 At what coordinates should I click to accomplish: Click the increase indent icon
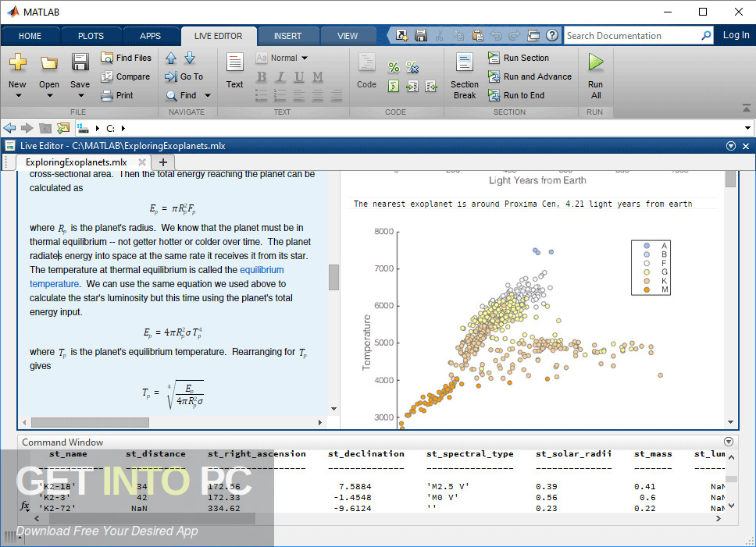[412, 86]
